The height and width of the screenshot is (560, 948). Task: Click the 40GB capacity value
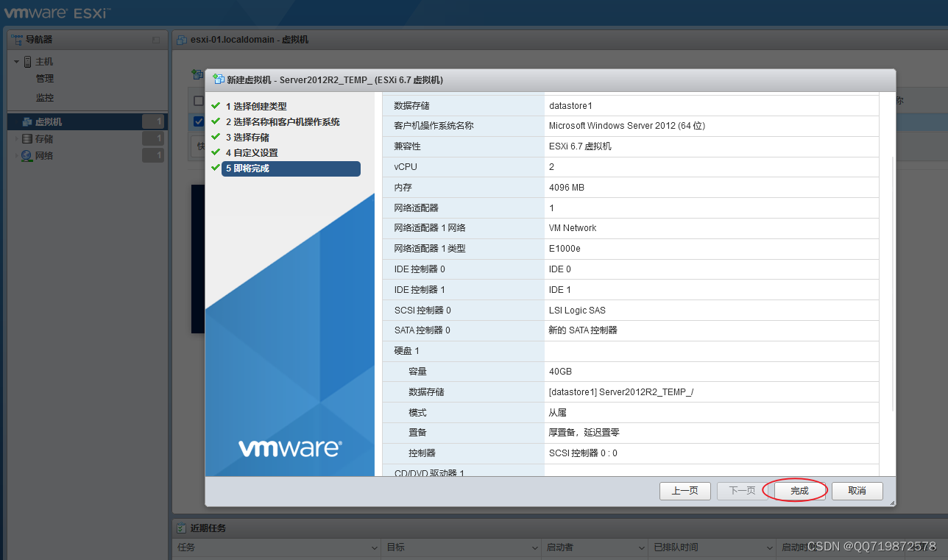pos(560,372)
